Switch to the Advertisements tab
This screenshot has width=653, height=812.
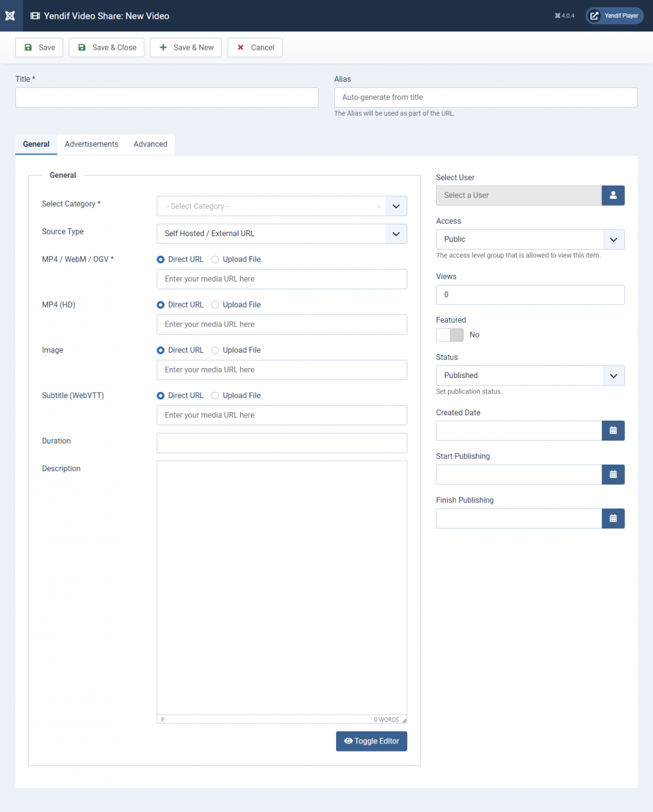pyautogui.click(x=91, y=144)
